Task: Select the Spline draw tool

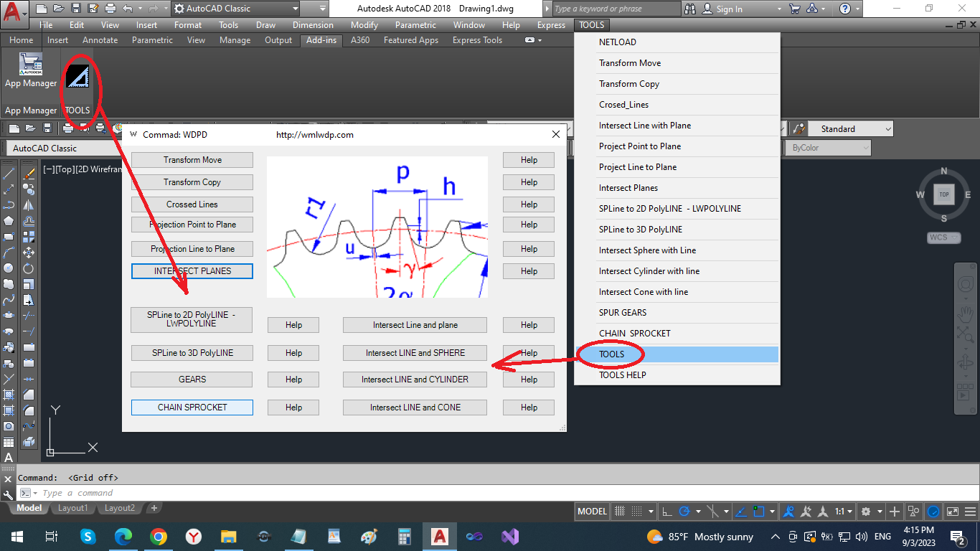Action: pos(9,299)
